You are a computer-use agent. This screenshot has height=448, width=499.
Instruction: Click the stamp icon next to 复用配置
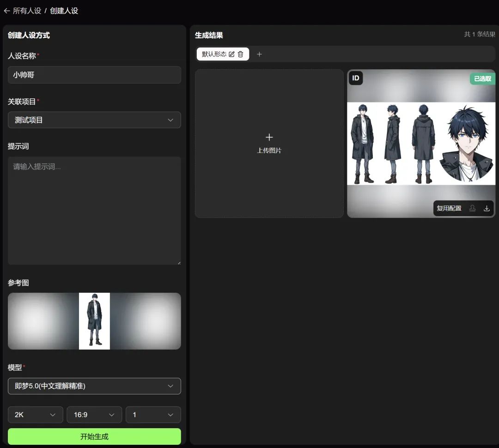472,208
